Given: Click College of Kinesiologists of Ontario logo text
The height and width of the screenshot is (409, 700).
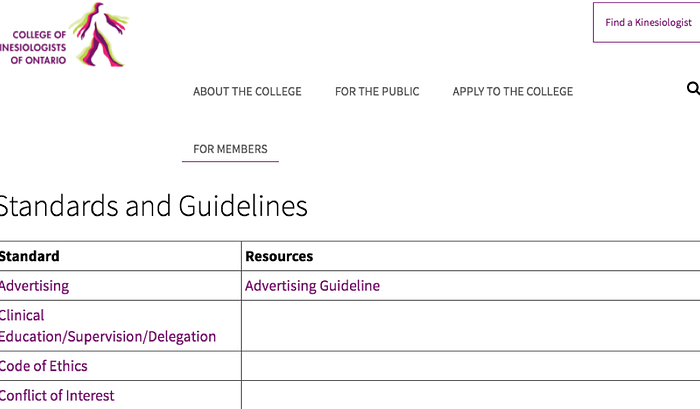Looking at the screenshot, I should coord(33,47).
